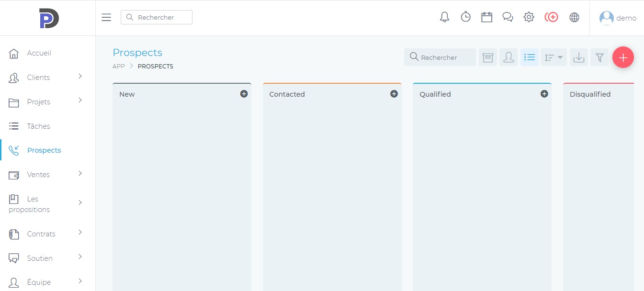Click the Équipe person icon

coord(14,282)
